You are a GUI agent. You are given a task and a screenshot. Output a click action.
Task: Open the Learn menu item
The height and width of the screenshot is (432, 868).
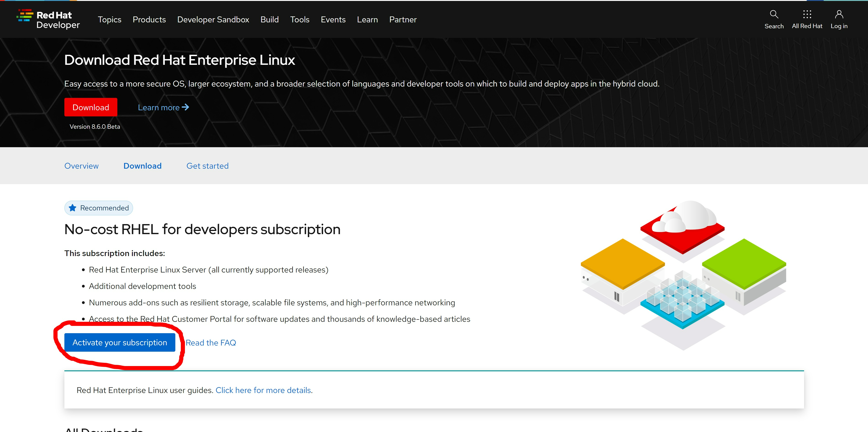point(367,20)
